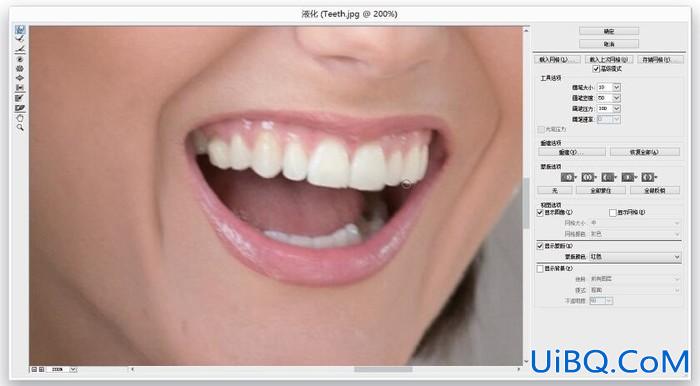Click the Replace Selection mask option icon
Viewport: 700px width, 386px height.
pyautogui.click(x=568, y=178)
